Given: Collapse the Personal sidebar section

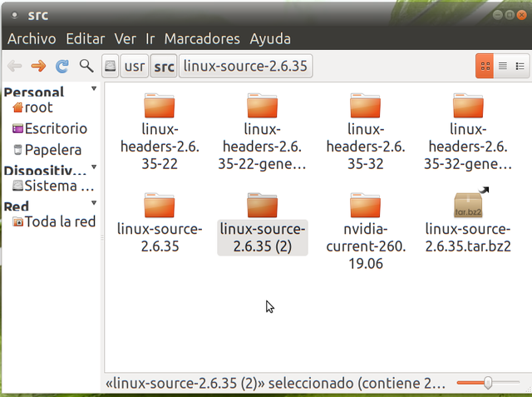Looking at the screenshot, I should (94, 88).
